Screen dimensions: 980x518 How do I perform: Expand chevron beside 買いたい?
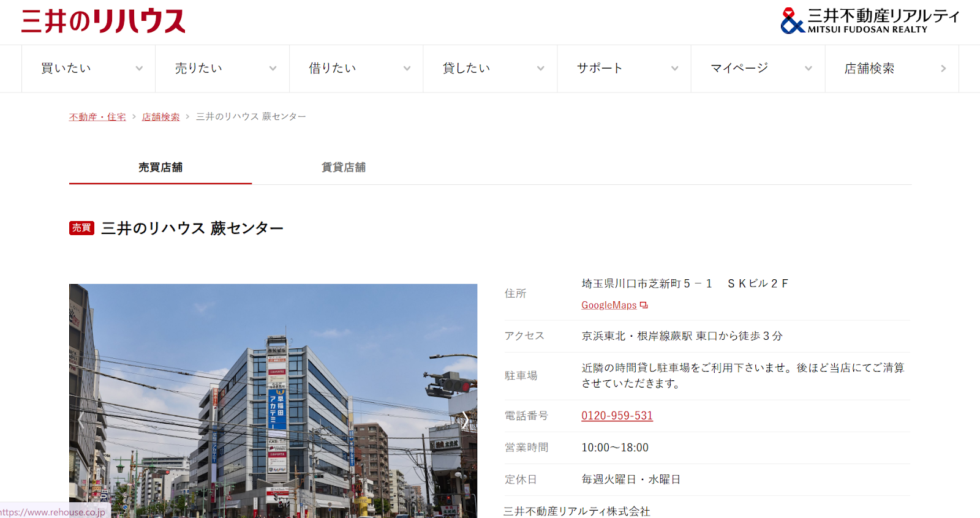[x=139, y=69]
